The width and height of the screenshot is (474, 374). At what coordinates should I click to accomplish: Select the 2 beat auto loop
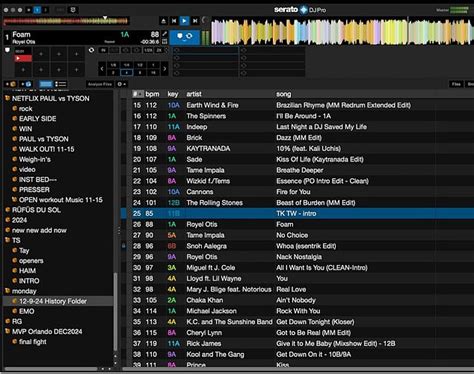click(x=113, y=72)
